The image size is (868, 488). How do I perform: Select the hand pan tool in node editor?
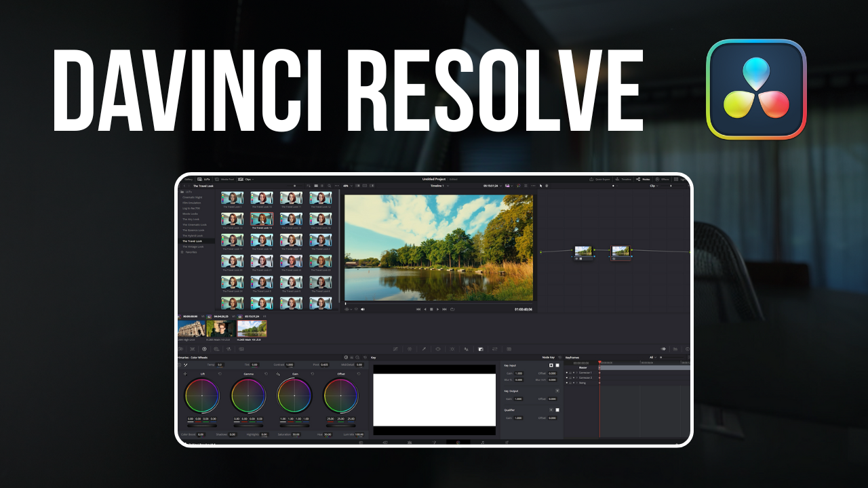(547, 186)
